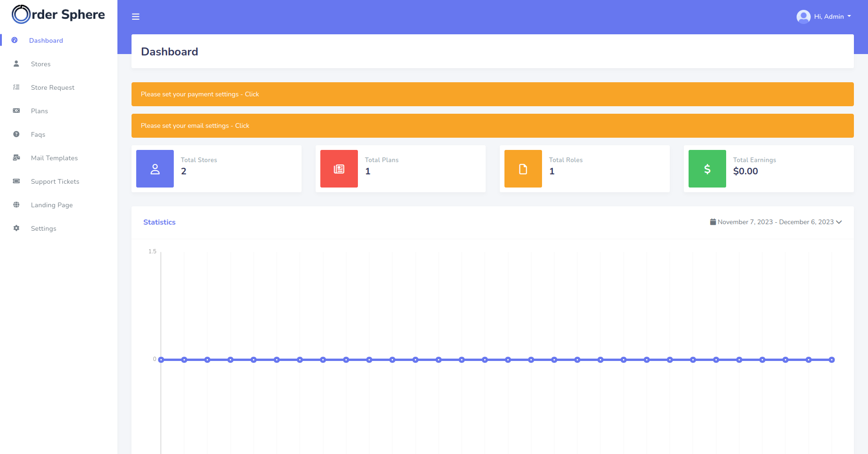Click the Total Stores user icon tile

155,169
